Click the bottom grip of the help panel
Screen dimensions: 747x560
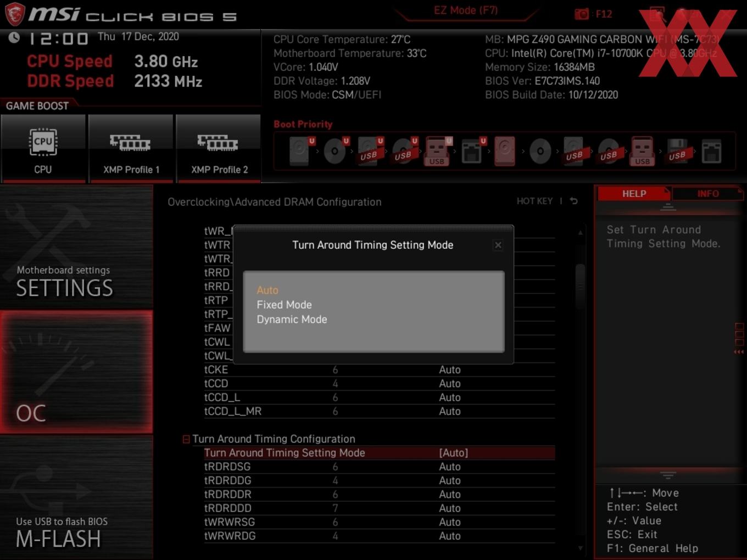coord(668,475)
